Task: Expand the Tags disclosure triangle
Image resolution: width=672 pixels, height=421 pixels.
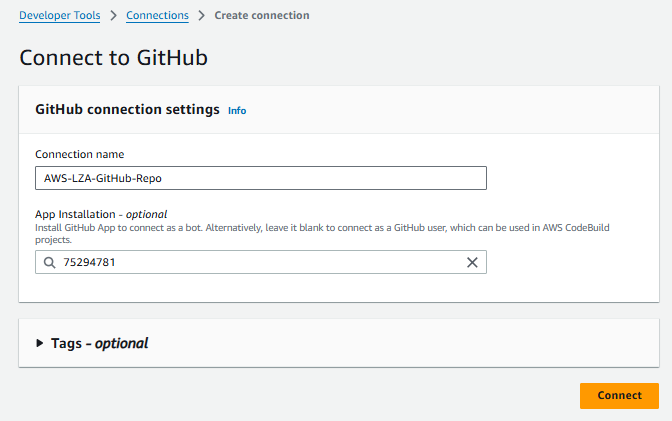Action: tap(39, 343)
